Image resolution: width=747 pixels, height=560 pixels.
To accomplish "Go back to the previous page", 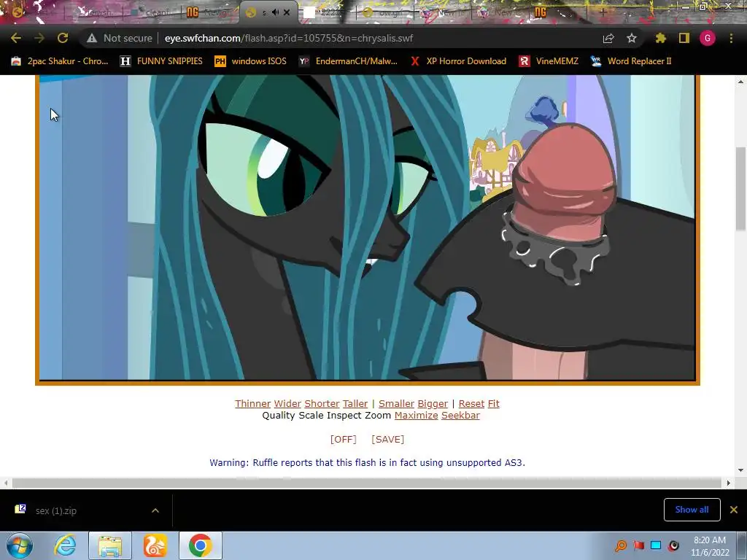I will pyautogui.click(x=16, y=38).
